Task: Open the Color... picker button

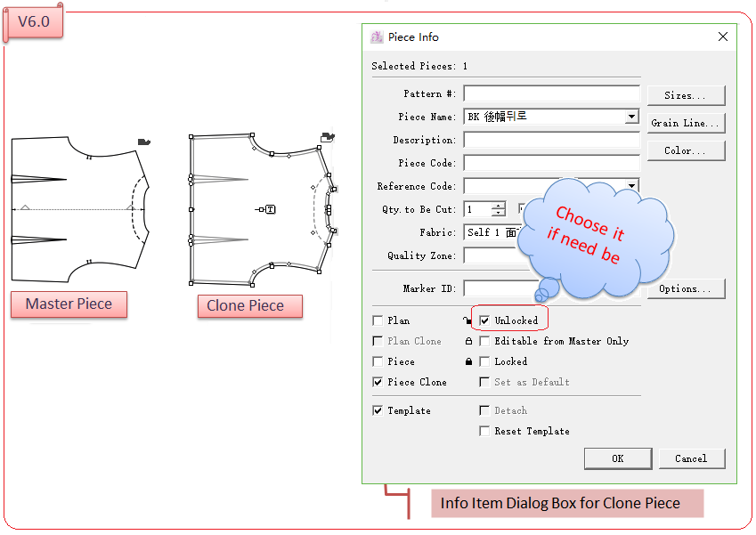Action: [685, 150]
